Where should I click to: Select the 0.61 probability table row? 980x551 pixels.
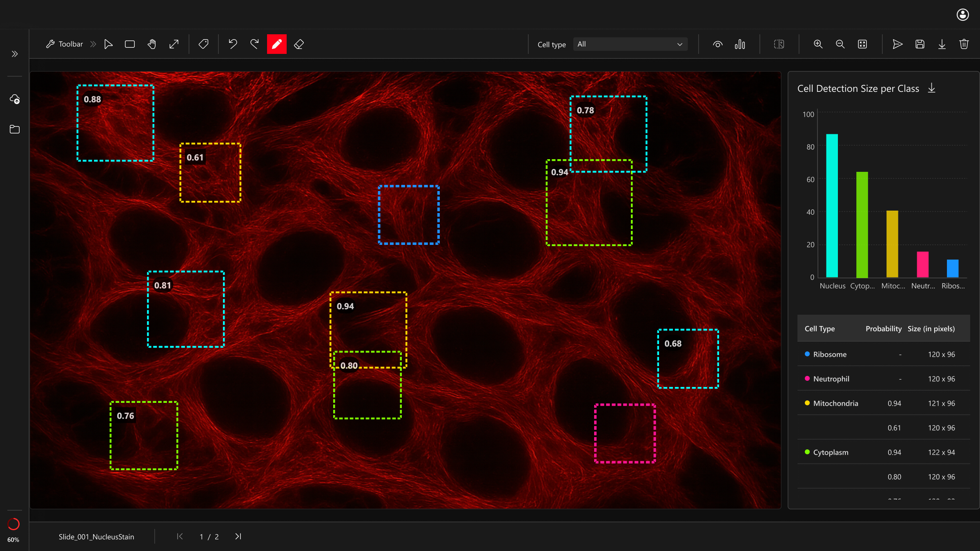(884, 428)
